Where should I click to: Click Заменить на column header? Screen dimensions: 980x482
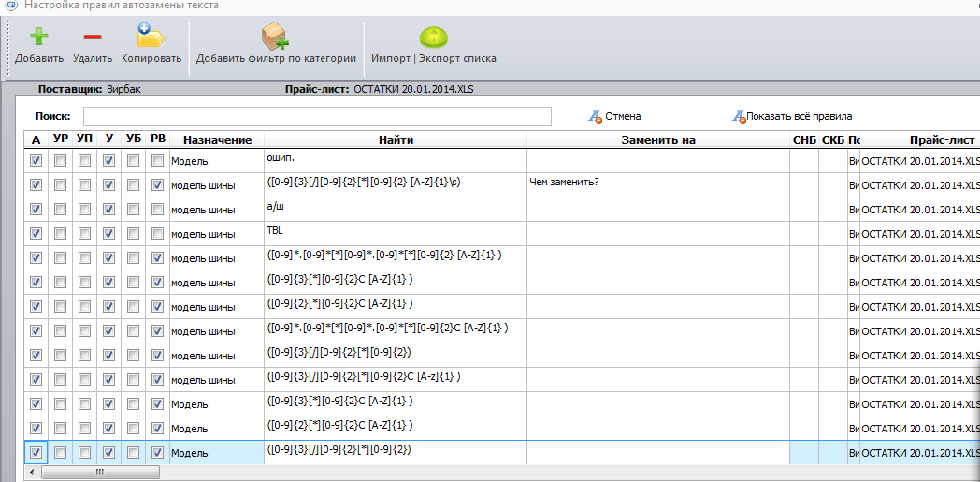(658, 140)
